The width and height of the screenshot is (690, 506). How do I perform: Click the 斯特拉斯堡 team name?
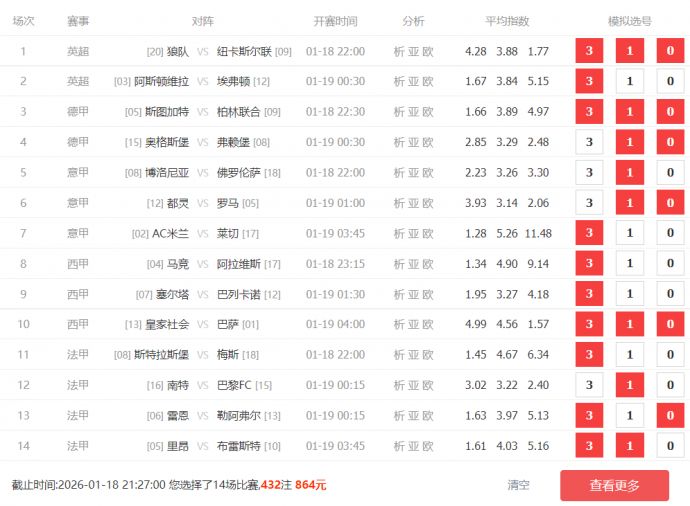click(161, 355)
